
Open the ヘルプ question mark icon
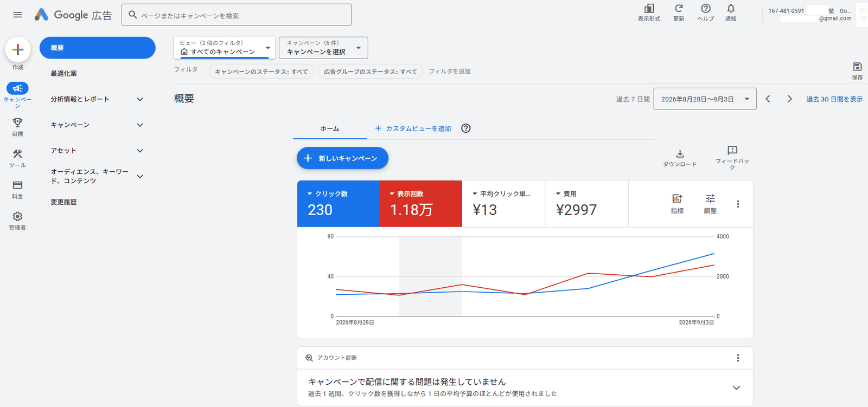[x=706, y=9]
